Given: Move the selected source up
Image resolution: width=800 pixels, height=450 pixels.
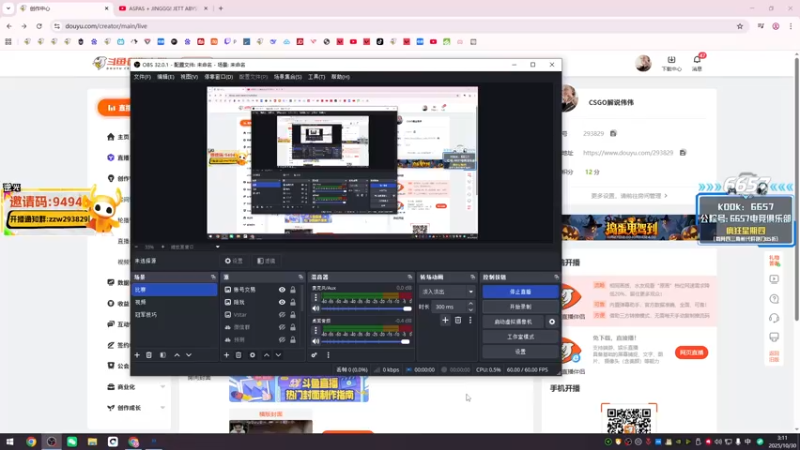Looking at the screenshot, I should pos(266,355).
